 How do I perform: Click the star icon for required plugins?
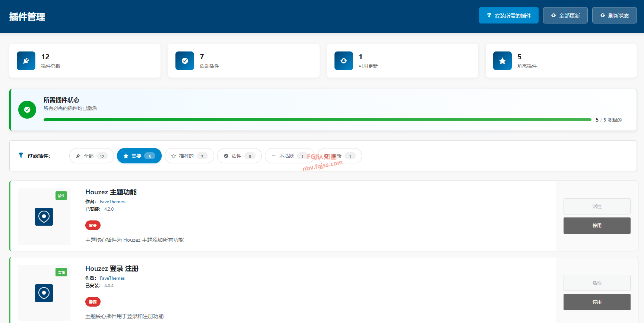(x=502, y=61)
